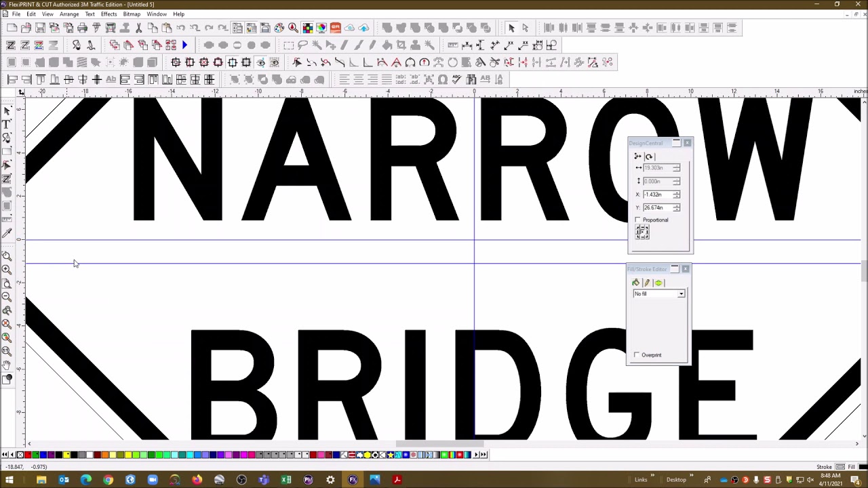Click the New document icon
The height and width of the screenshot is (488, 868).
12,28
